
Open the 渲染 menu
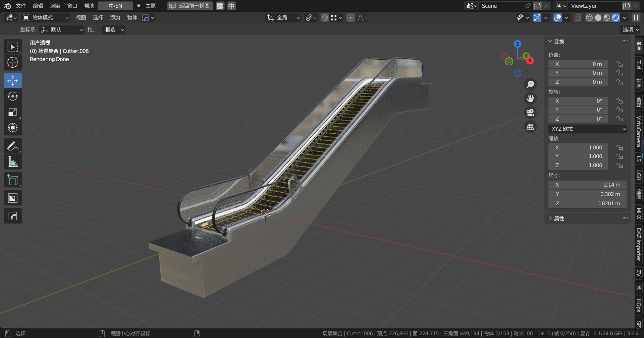55,6
